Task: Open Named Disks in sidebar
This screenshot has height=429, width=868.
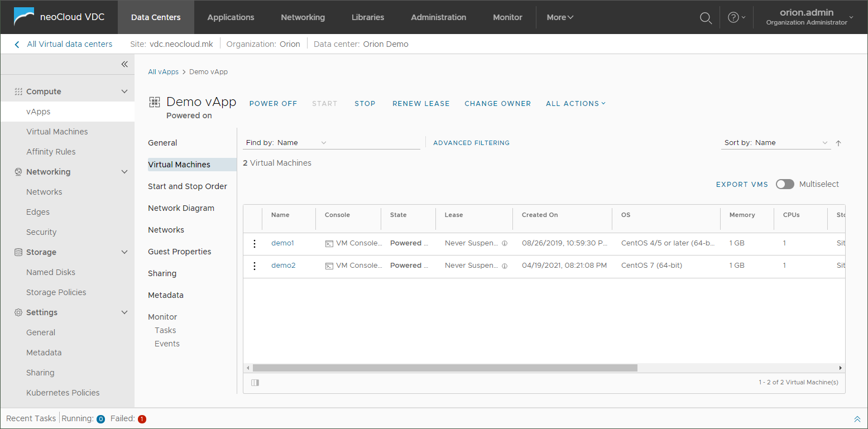Action: coord(51,272)
